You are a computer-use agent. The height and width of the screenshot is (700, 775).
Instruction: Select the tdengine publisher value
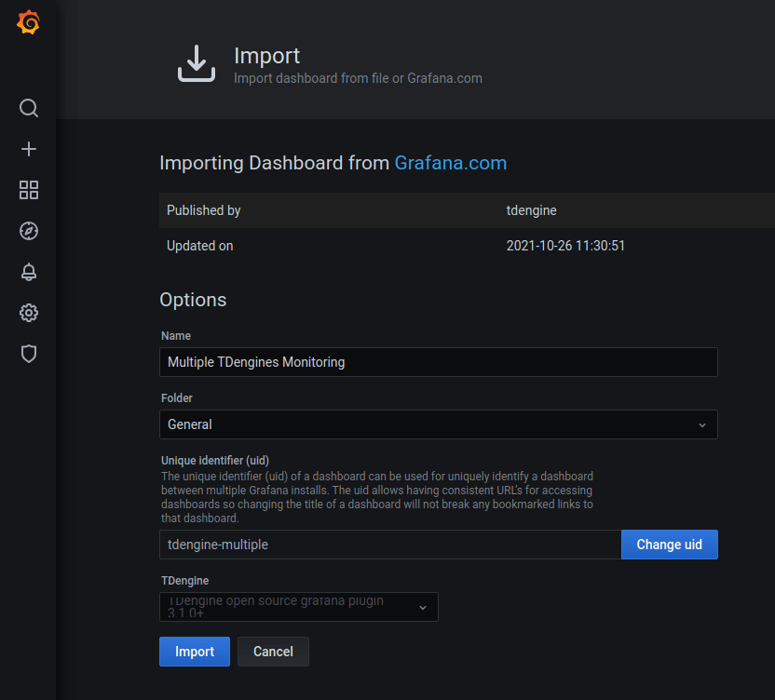(x=531, y=210)
